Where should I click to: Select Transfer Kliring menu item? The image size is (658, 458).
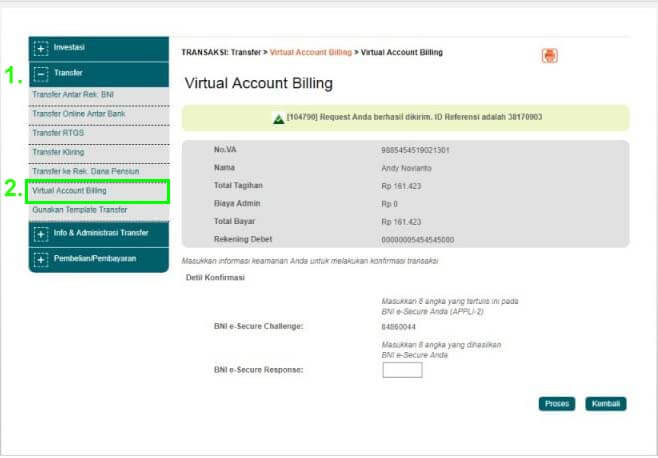click(x=99, y=153)
